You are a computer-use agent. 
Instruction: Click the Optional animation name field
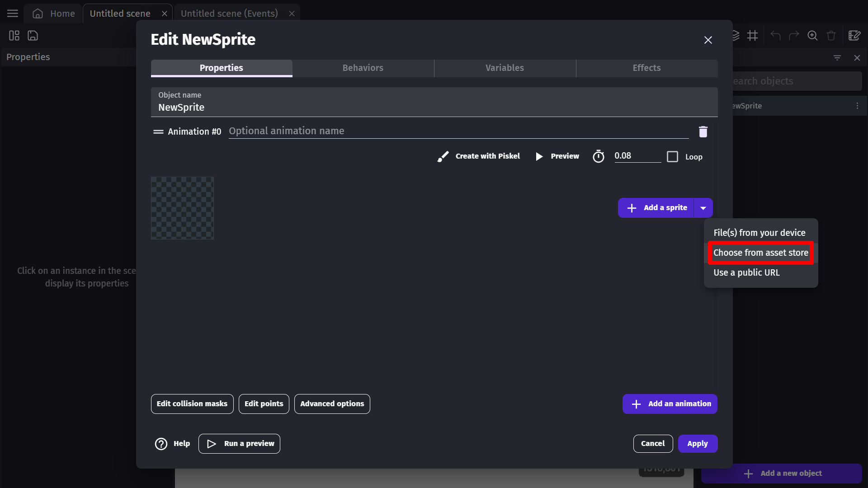click(458, 131)
